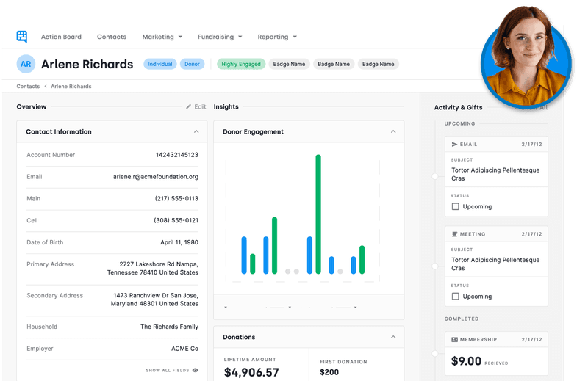Image resolution: width=588 pixels, height=381 pixels.
Task: Click first donation $200
Action: click(329, 372)
